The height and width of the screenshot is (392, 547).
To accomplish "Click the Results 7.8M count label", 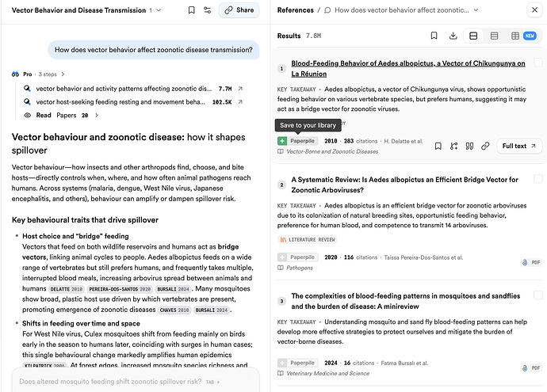I will click(x=299, y=36).
